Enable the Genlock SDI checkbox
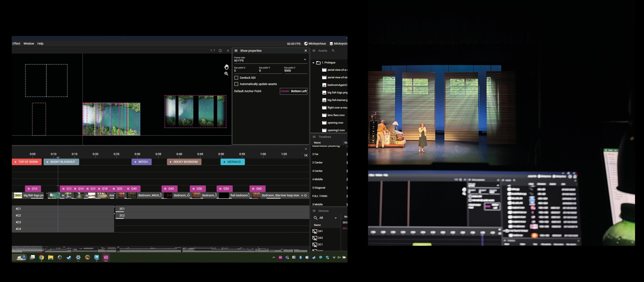 [x=236, y=78]
